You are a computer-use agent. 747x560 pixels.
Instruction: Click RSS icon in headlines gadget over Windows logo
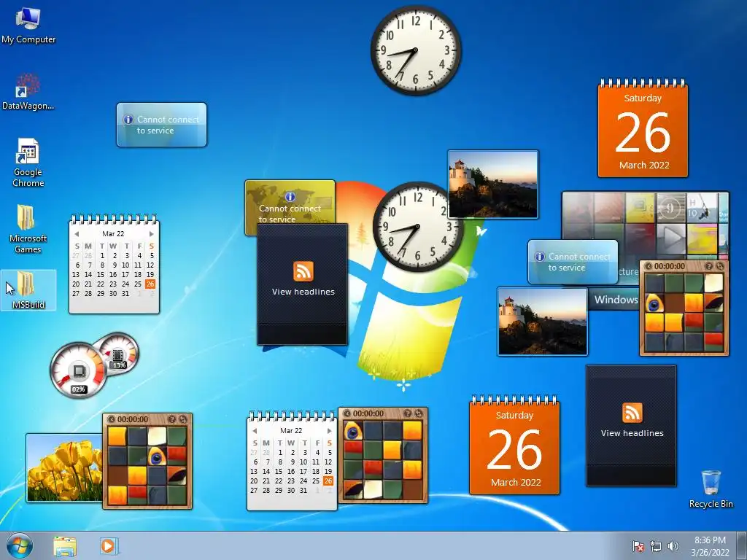tap(303, 271)
